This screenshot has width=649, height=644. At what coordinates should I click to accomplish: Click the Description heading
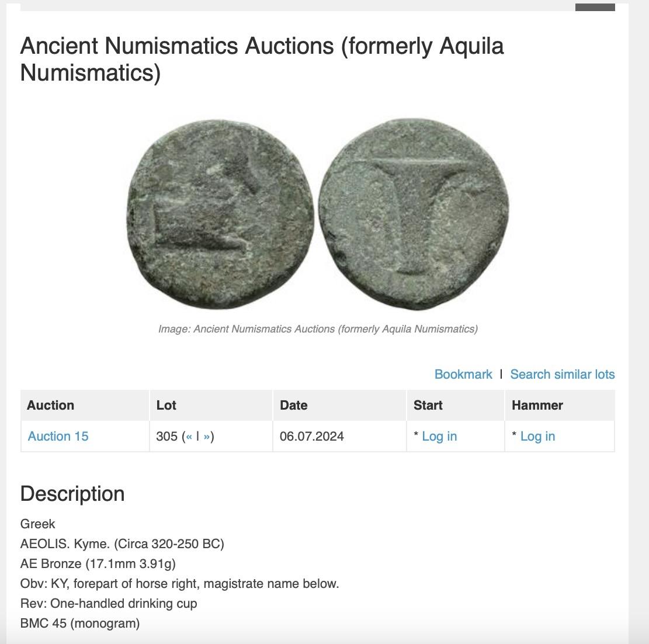[72, 494]
